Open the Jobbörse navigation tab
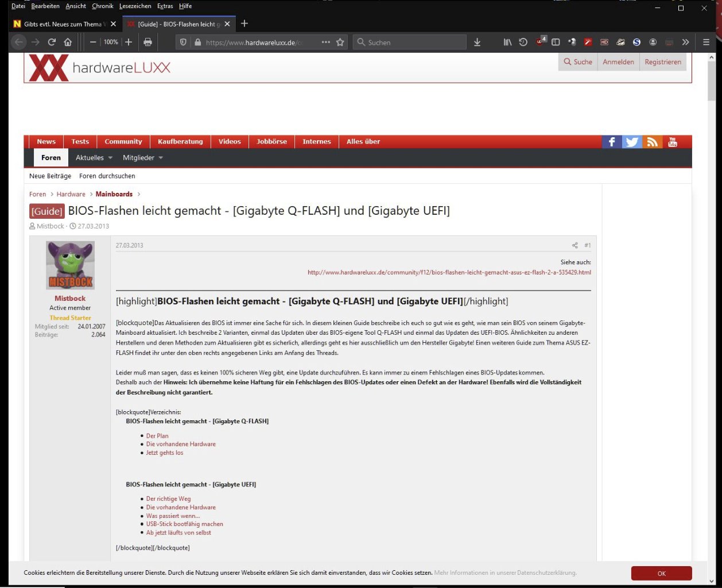The width and height of the screenshot is (722, 588). pos(272,142)
